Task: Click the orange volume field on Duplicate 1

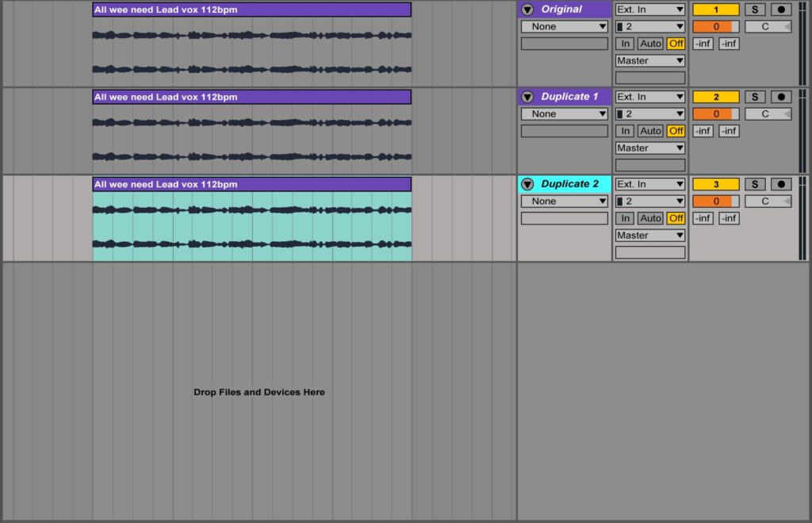Action: tap(716, 114)
